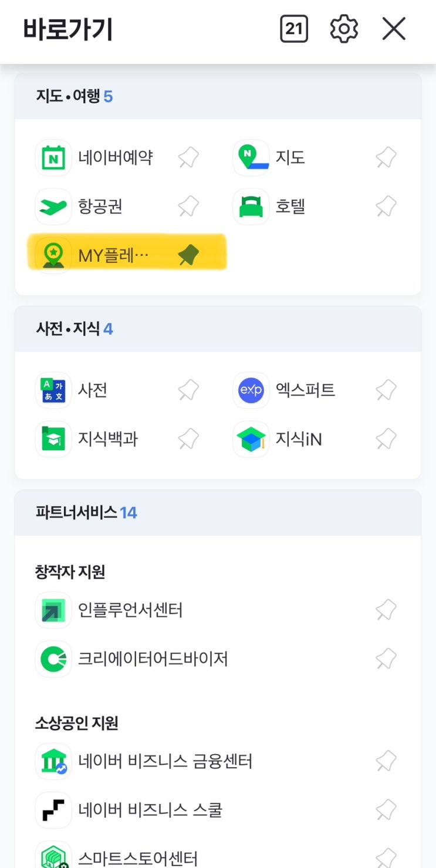Open the 지식iN graduation cap icon

click(251, 439)
